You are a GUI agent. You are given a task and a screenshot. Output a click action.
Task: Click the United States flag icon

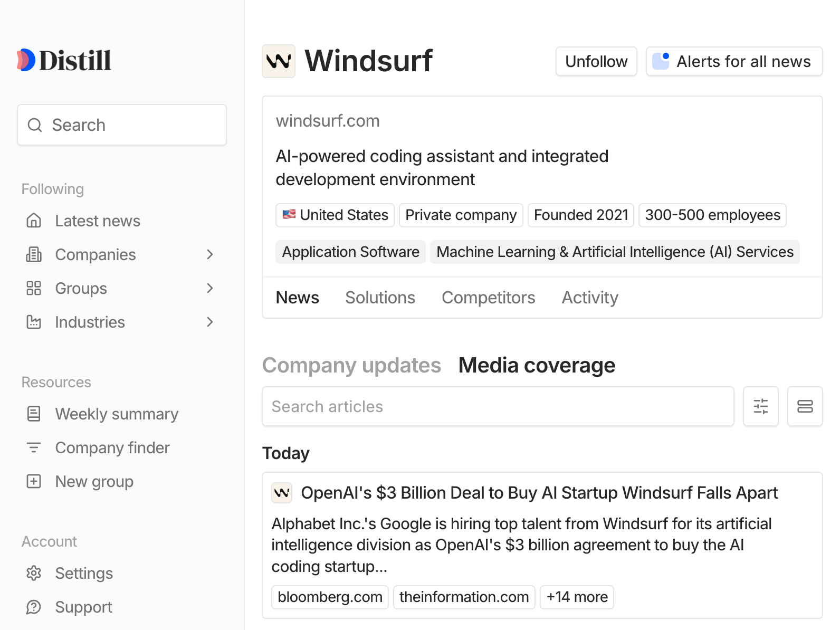tap(289, 215)
